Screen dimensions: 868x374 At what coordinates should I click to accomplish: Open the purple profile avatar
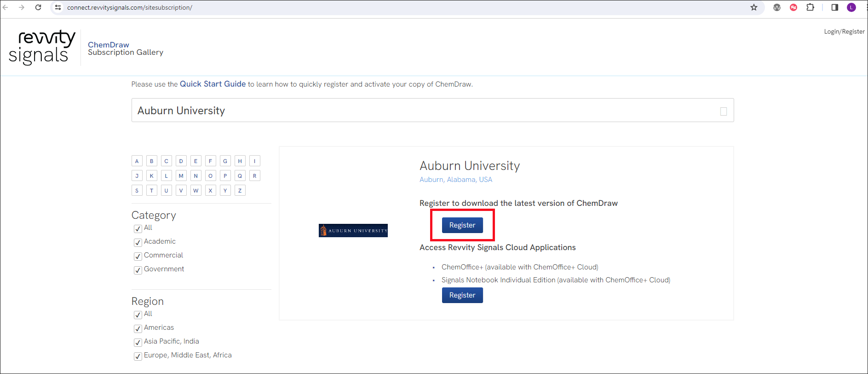(851, 7)
